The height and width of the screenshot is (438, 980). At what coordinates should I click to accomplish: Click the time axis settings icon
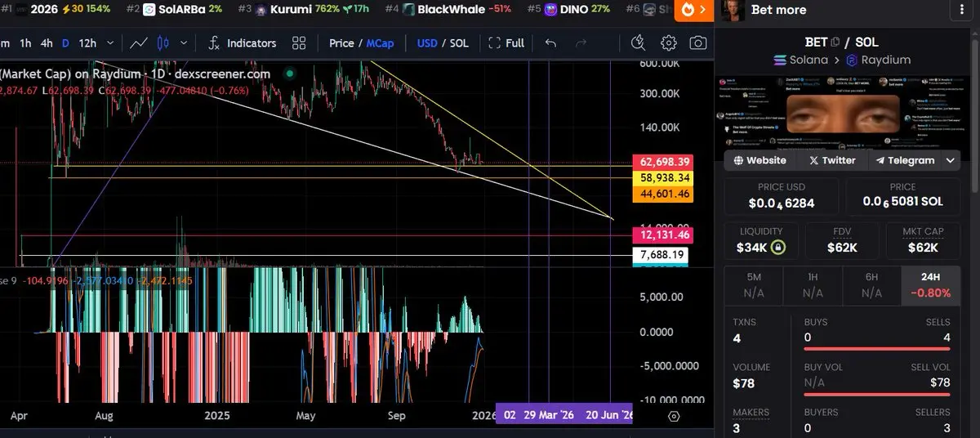pos(674,416)
